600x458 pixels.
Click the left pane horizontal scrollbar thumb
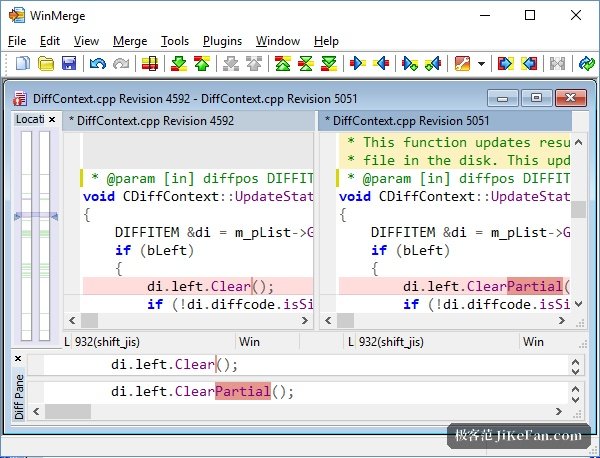coord(90,321)
